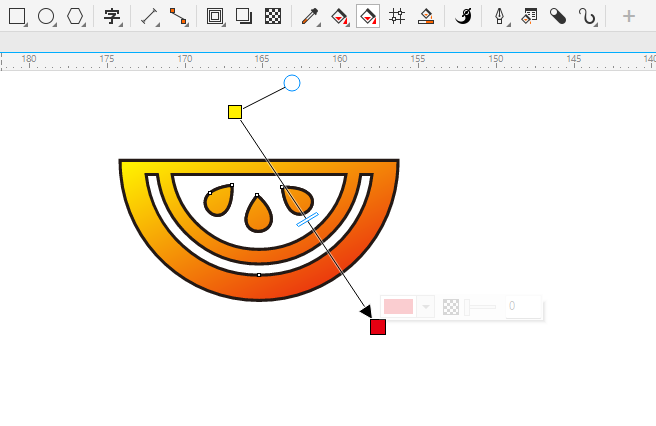This screenshot has width=656, height=426.
Task: Select the Transparency checkerboard tool
Action: (273, 16)
